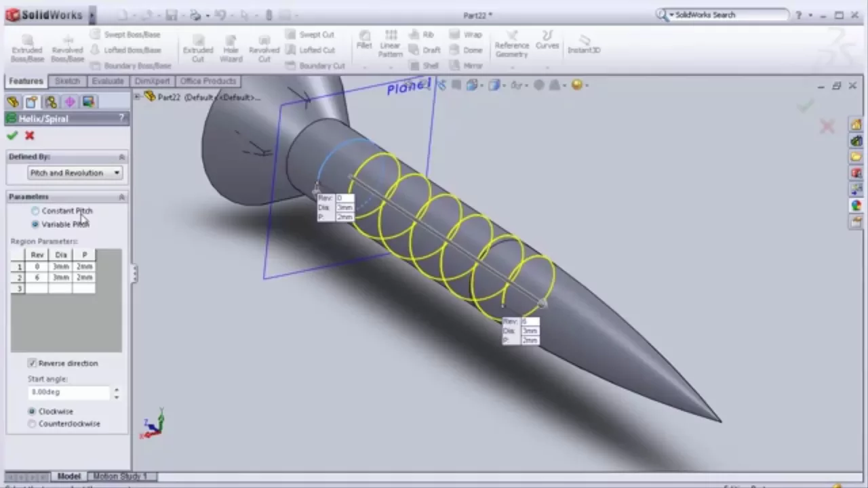Collapse the Defined By section
The width and height of the screenshot is (868, 488).
[x=121, y=157]
